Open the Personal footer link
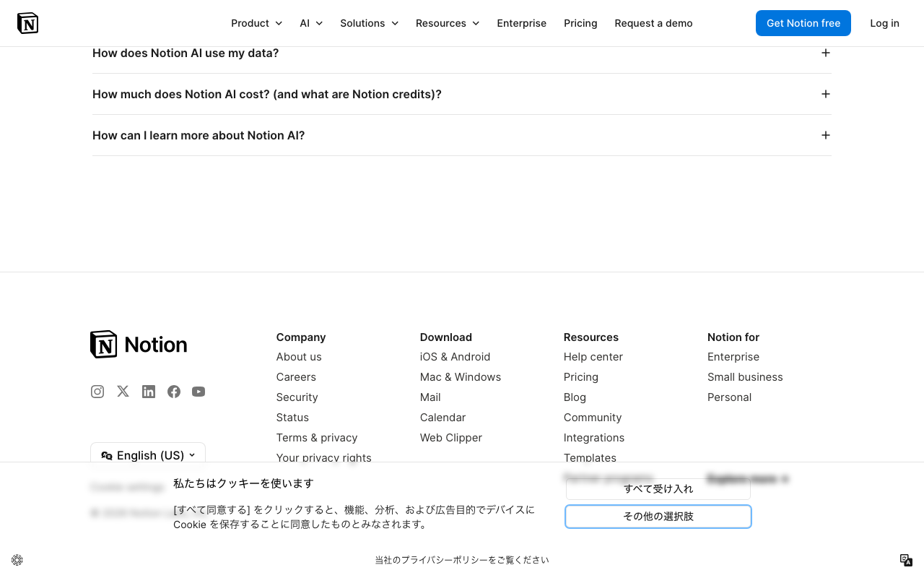924x578 pixels. tap(729, 397)
